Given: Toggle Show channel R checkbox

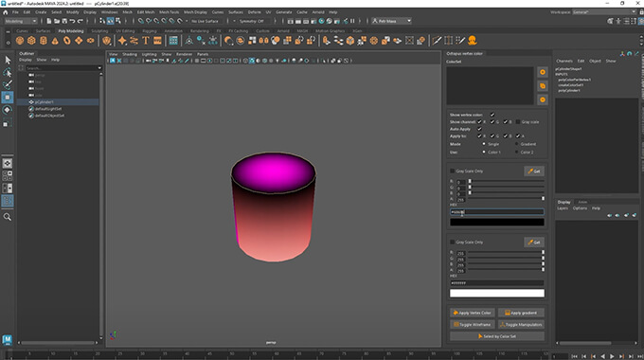Looking at the screenshot, I should [479, 121].
